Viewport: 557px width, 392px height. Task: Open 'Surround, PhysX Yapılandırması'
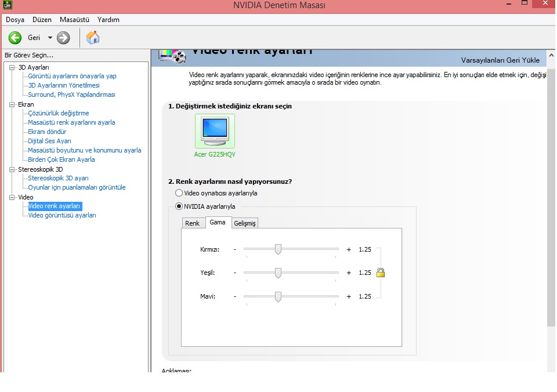(72, 95)
